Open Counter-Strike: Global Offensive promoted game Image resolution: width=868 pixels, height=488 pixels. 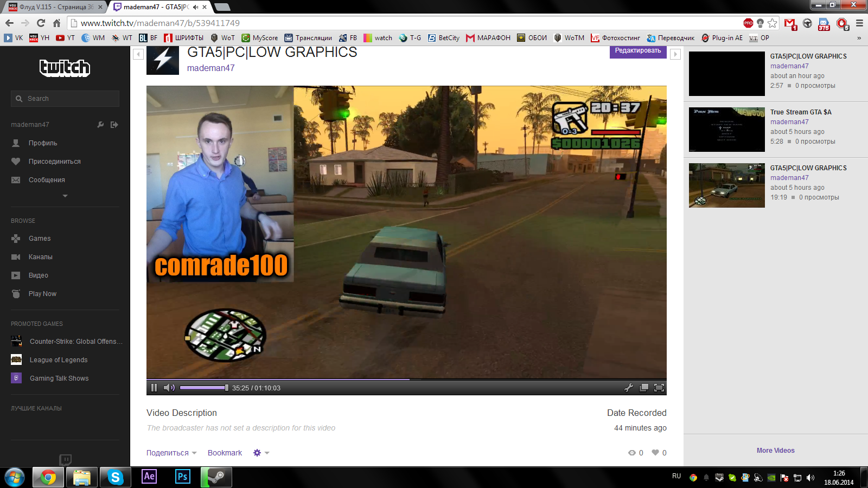point(67,342)
